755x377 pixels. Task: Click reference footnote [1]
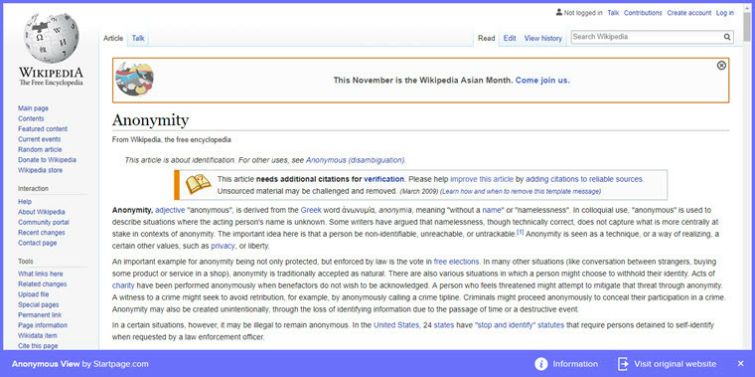point(520,233)
